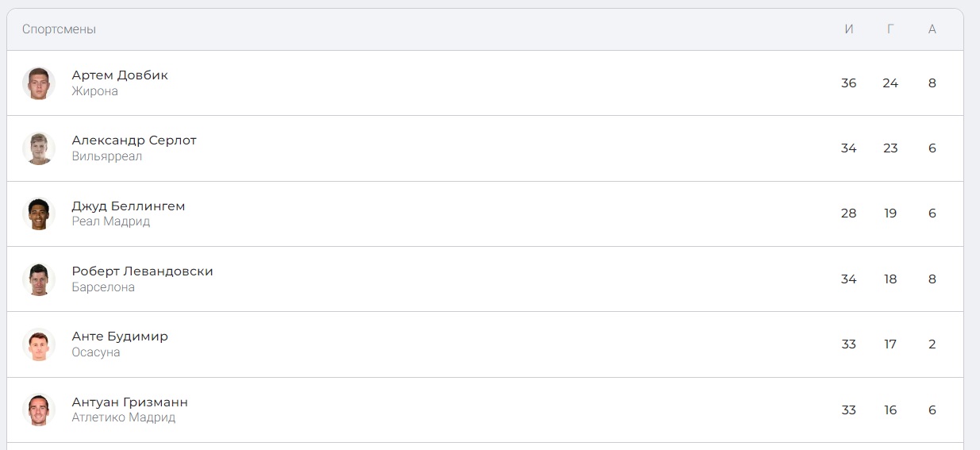Select the Антуан Гризманн name

point(130,402)
